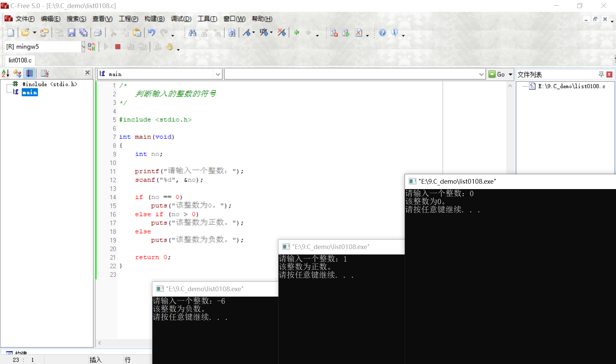Click the horizontal scrollbar left arrow

point(100,343)
